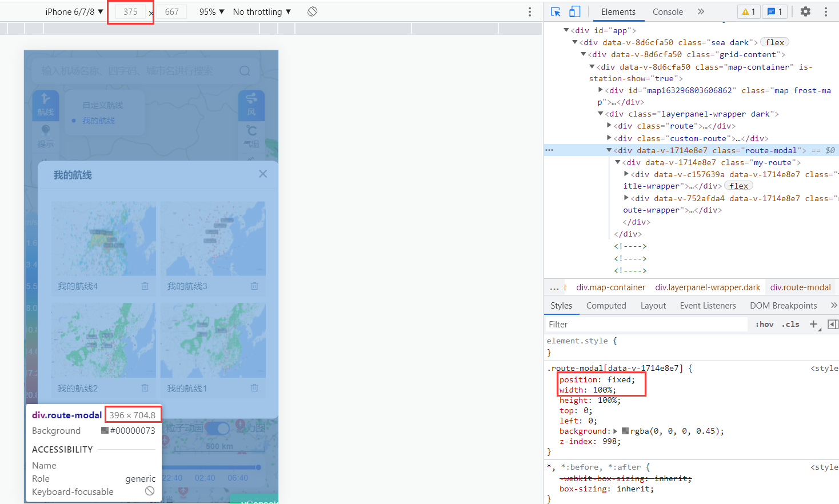Close the 我的航线 dialog
The width and height of the screenshot is (839, 504).
[263, 174]
